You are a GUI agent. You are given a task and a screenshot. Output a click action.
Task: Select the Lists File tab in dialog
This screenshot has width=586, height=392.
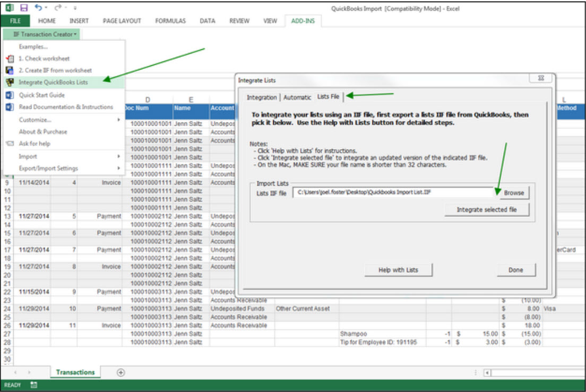point(328,97)
